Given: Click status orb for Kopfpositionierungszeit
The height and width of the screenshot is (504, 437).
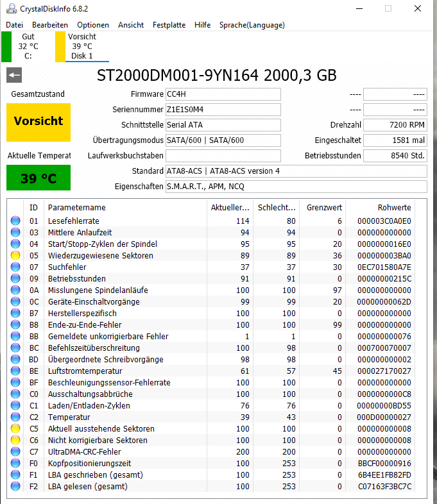Looking at the screenshot, I should pos(15,464).
